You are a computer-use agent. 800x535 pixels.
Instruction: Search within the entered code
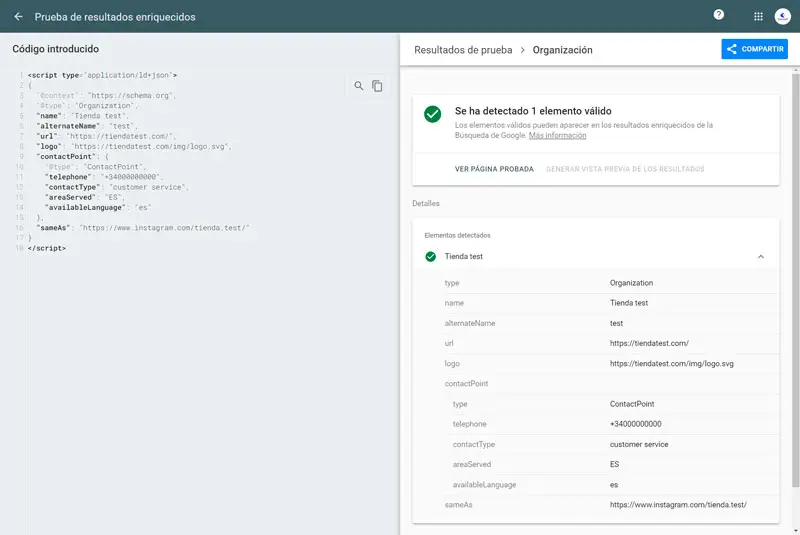359,86
